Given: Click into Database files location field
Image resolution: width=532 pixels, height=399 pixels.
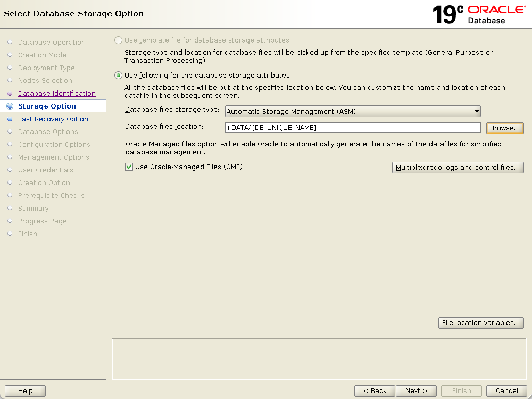Looking at the screenshot, I should 352,128.
